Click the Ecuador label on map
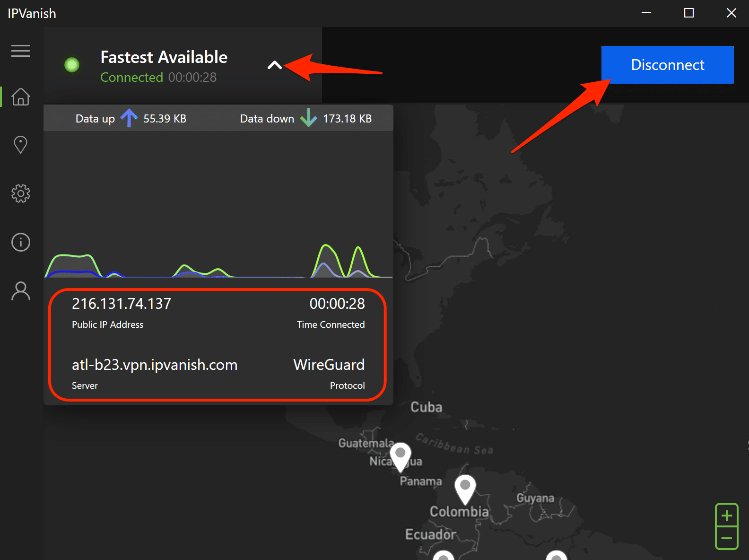Viewport: 749px width, 560px height. click(431, 534)
